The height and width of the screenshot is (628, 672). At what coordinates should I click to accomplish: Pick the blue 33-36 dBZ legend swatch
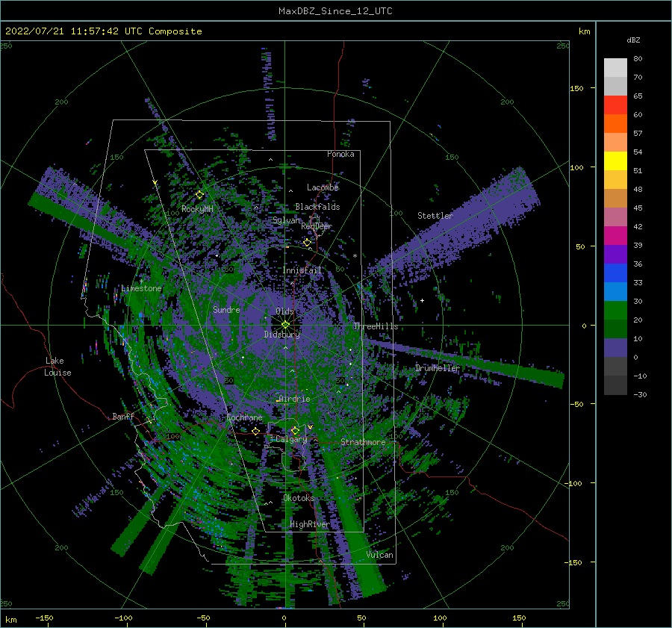[x=615, y=273]
